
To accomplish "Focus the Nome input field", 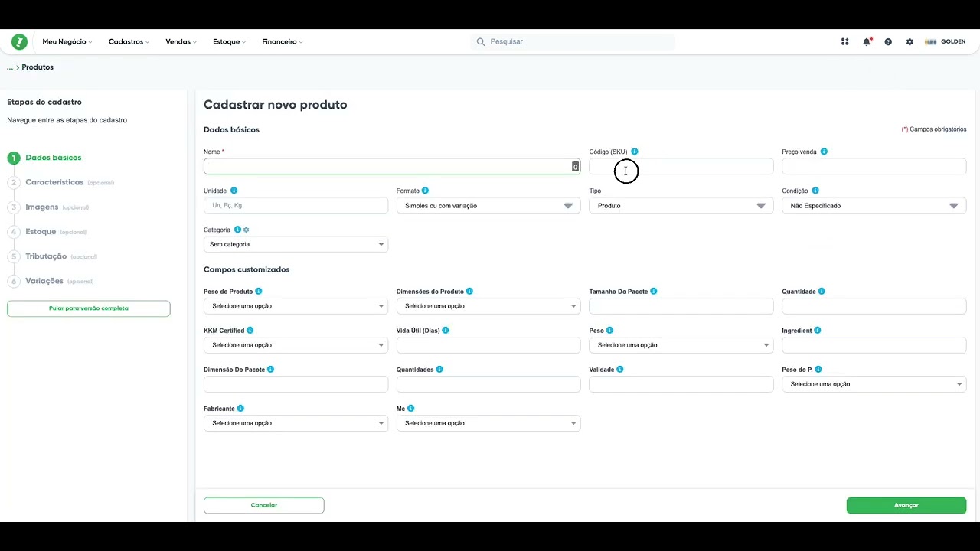I will coord(392,166).
